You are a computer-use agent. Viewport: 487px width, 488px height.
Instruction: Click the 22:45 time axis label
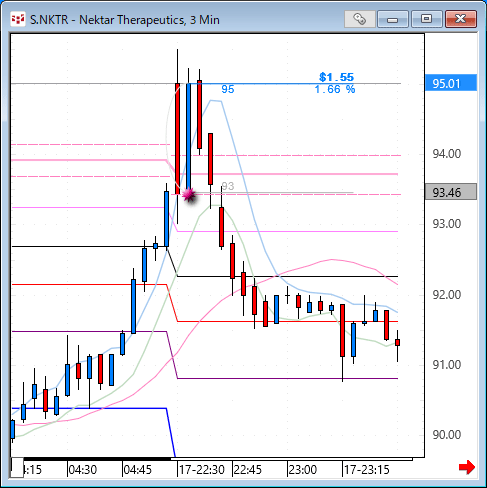pyautogui.click(x=247, y=470)
